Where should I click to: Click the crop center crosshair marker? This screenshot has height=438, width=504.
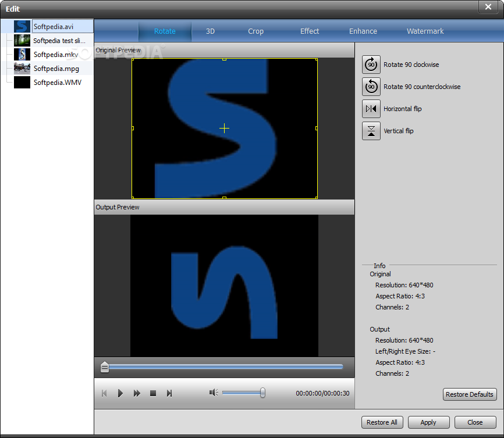coord(224,129)
